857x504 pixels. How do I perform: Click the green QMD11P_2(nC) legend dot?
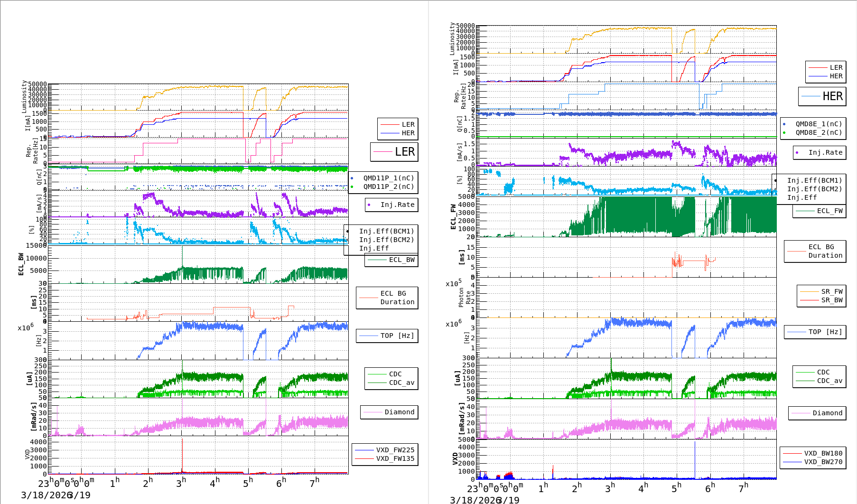pyautogui.click(x=352, y=187)
